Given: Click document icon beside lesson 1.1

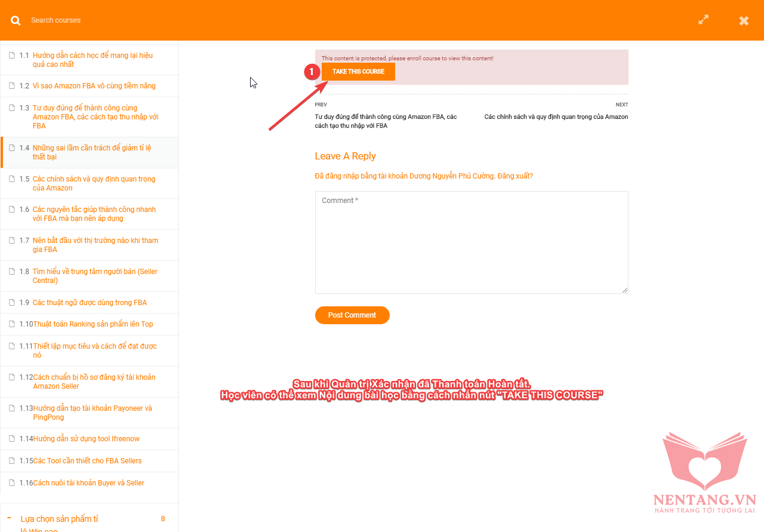Looking at the screenshot, I should coord(12,56).
